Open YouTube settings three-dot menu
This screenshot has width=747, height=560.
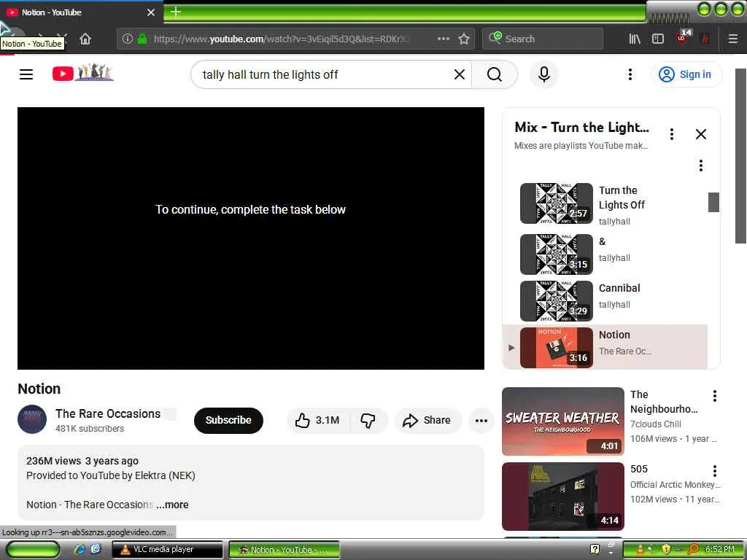[630, 74]
